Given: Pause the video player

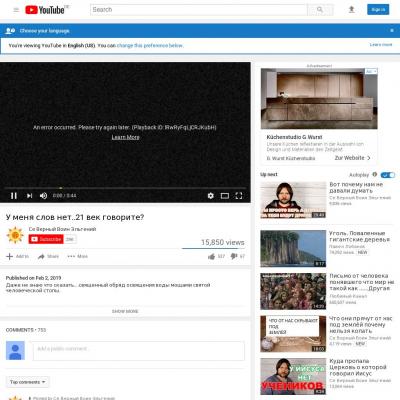Looking at the screenshot, I should 14,196.
